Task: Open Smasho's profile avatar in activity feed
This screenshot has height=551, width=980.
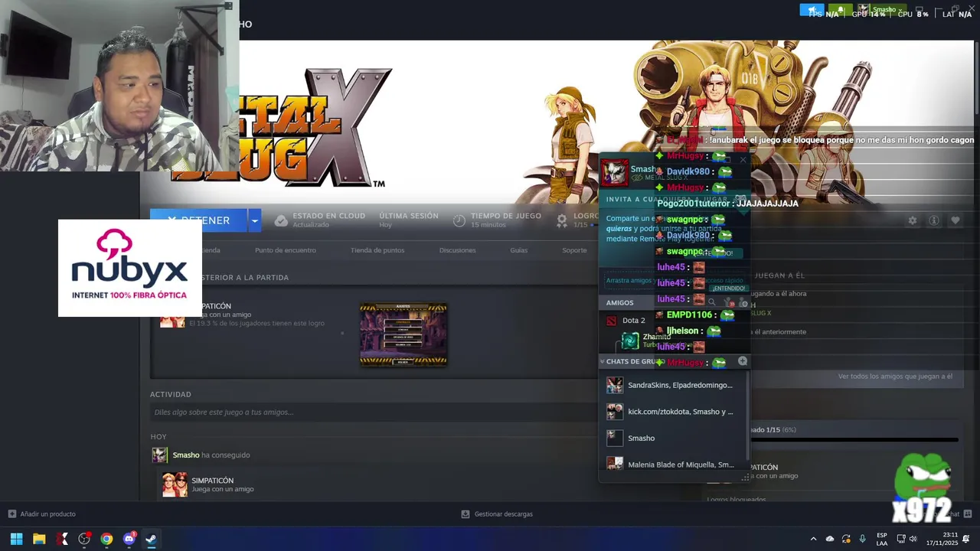Action: click(x=159, y=455)
